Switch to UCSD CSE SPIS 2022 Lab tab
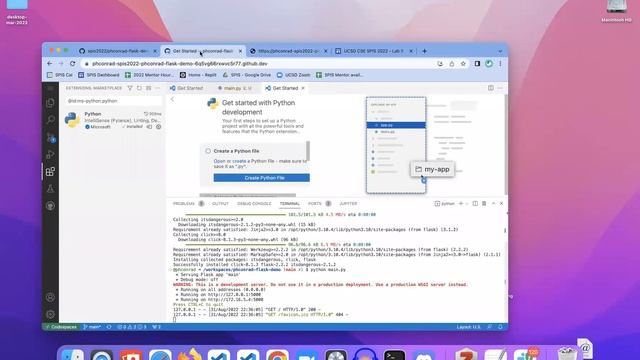 pos(373,51)
